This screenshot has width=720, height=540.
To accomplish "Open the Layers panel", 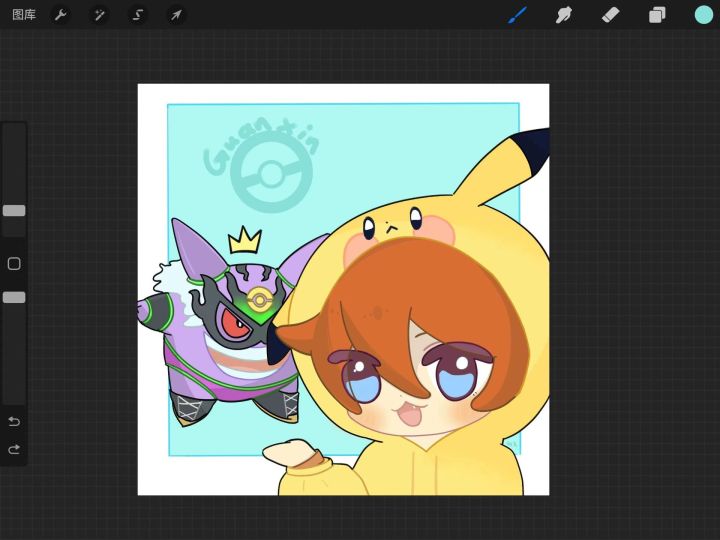I will coord(657,15).
